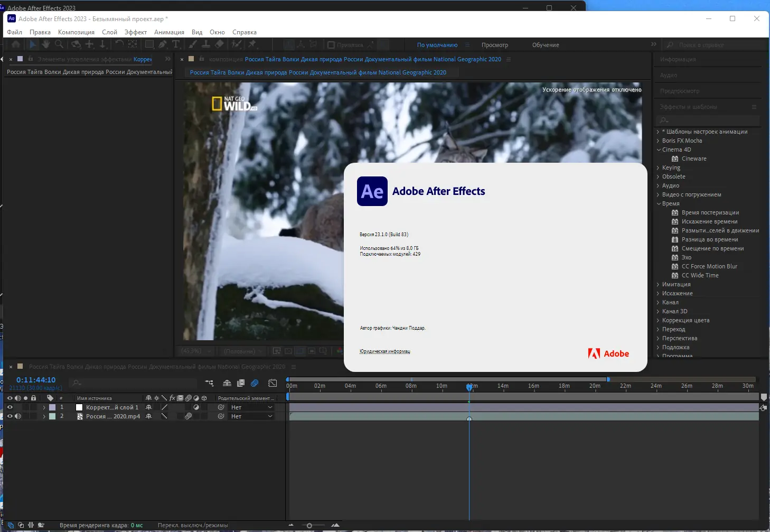770x532 pixels.
Task: Collapse the Время effects group
Action: click(658, 203)
